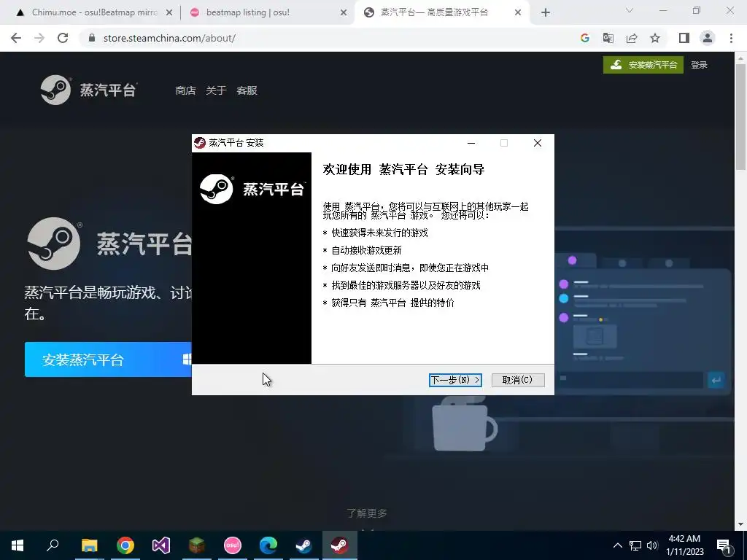Open the notification center icon

tap(724, 545)
